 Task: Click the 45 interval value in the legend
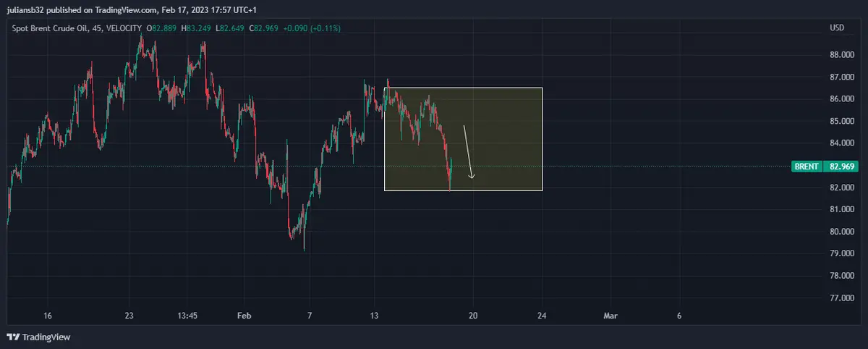coord(96,28)
